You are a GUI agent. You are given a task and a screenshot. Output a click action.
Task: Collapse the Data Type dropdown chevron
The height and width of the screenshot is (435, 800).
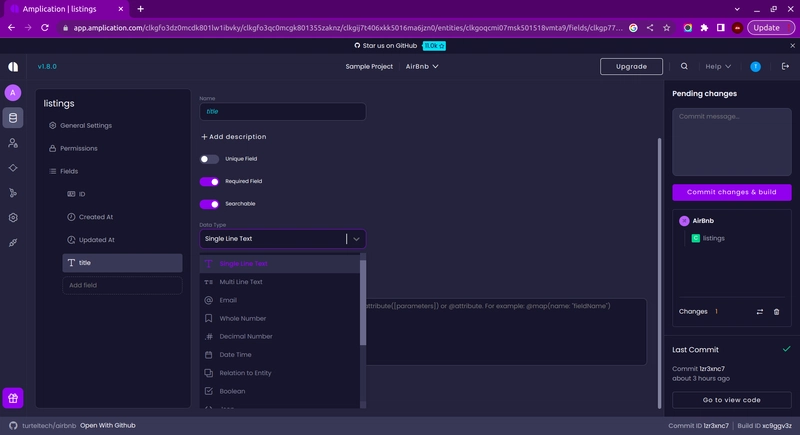click(356, 239)
